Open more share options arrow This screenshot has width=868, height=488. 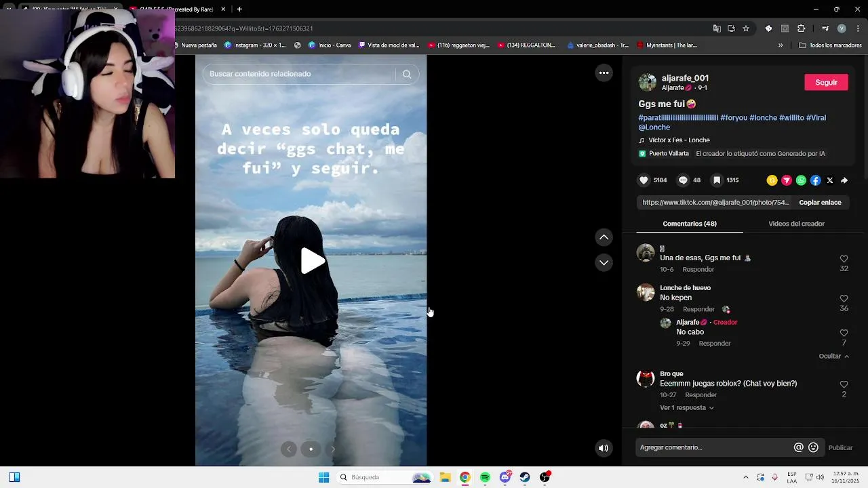coord(844,180)
